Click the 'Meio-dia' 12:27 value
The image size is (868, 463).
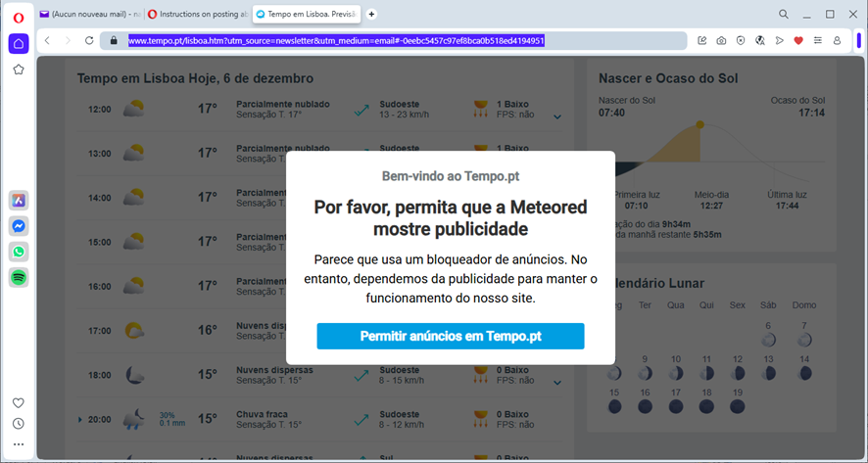coord(711,206)
